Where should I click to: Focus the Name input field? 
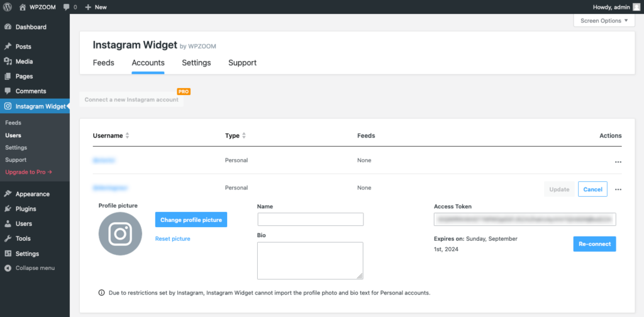tap(311, 220)
